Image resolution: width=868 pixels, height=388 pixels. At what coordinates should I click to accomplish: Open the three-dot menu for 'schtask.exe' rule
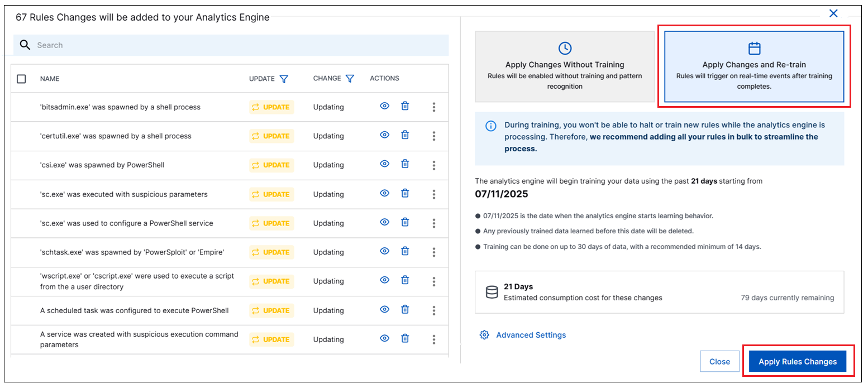pos(434,252)
